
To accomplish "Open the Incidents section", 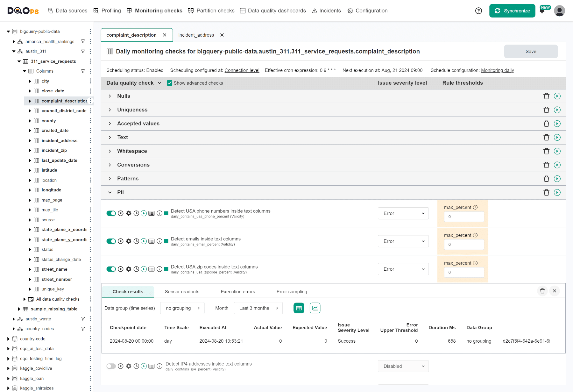I will click(326, 11).
